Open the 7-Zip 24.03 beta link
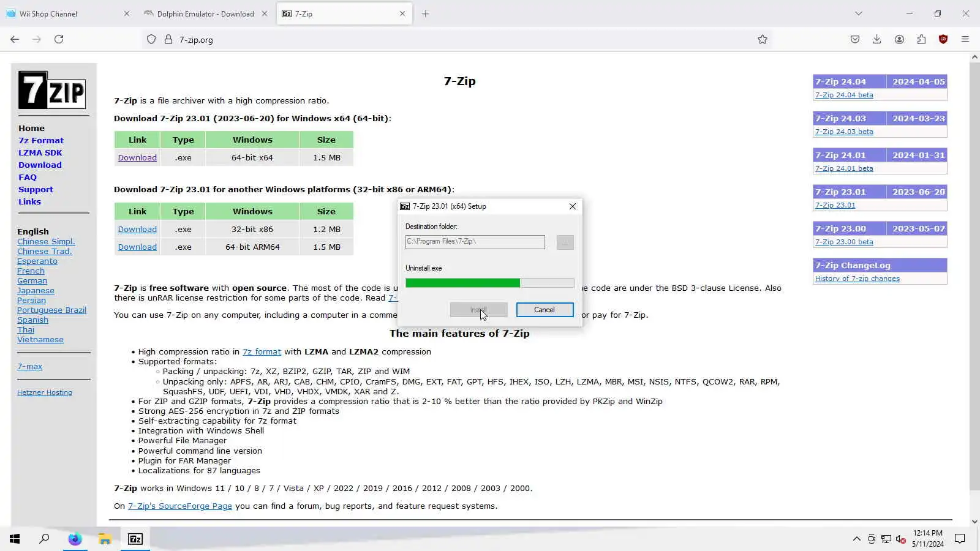This screenshot has height=551, width=980. (844, 132)
